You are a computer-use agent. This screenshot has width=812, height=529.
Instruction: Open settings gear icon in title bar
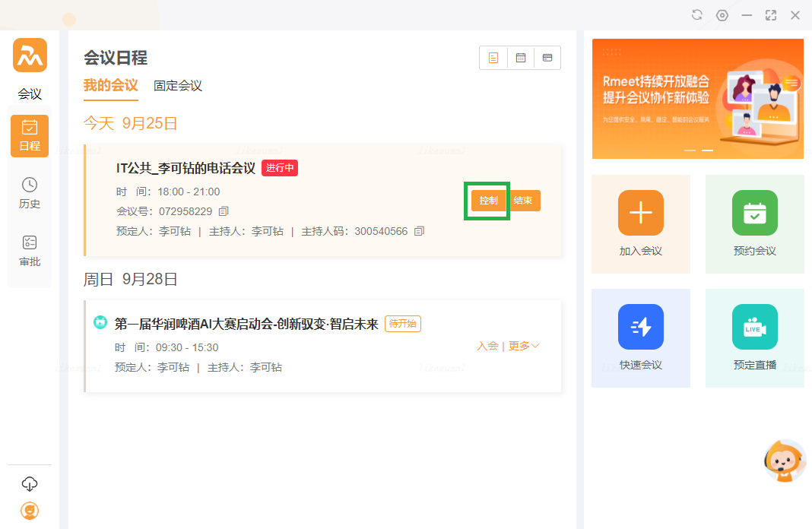pos(722,15)
